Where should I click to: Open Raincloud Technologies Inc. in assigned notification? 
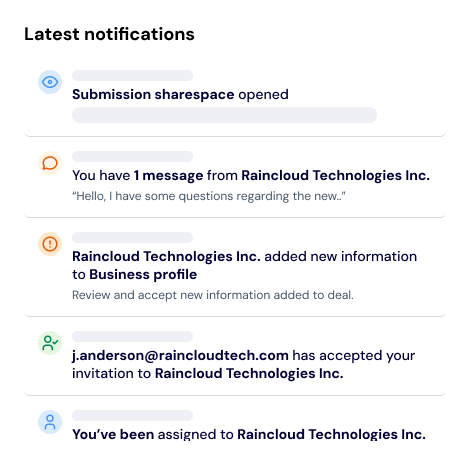coord(331,434)
